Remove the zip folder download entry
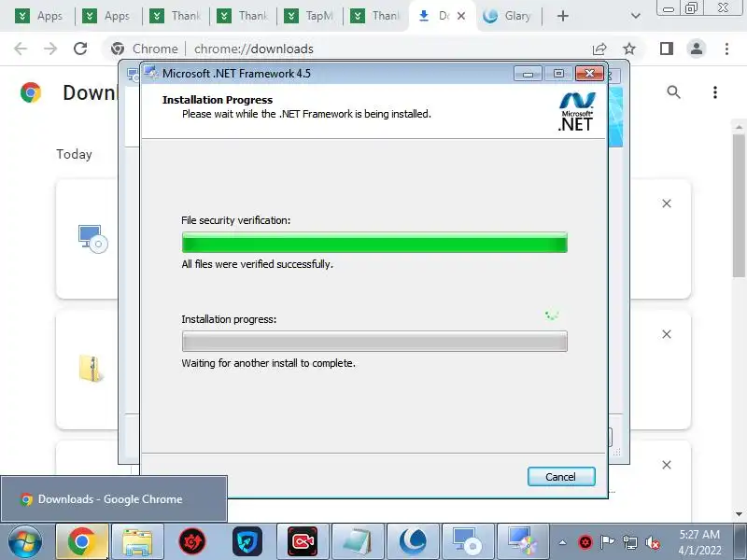The width and height of the screenshot is (747, 560). coord(667,334)
